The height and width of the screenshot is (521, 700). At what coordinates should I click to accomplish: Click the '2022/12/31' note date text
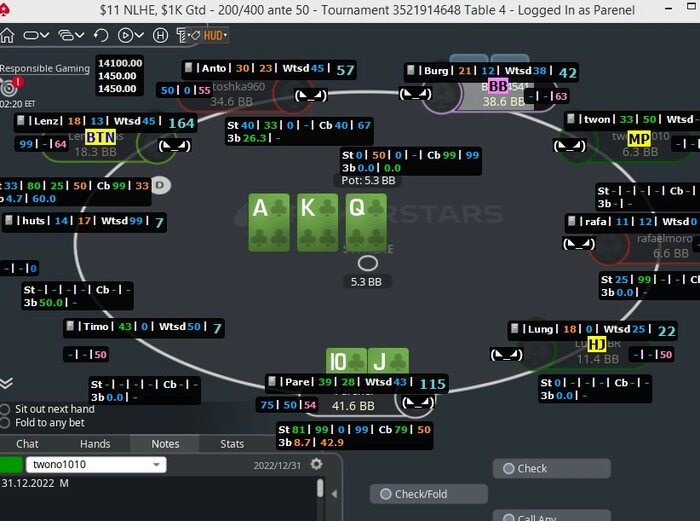click(277, 466)
